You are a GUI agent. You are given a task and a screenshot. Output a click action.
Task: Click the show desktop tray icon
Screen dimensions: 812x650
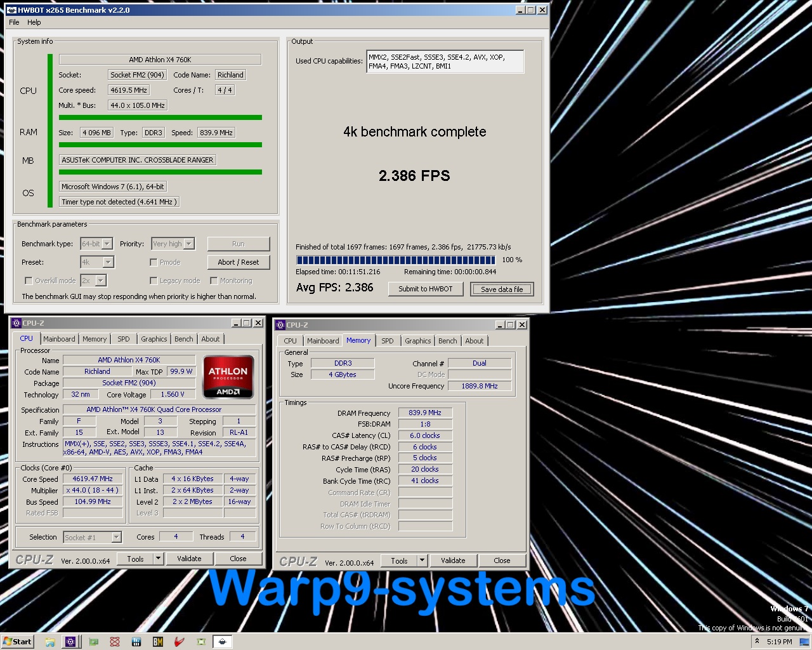(x=804, y=642)
